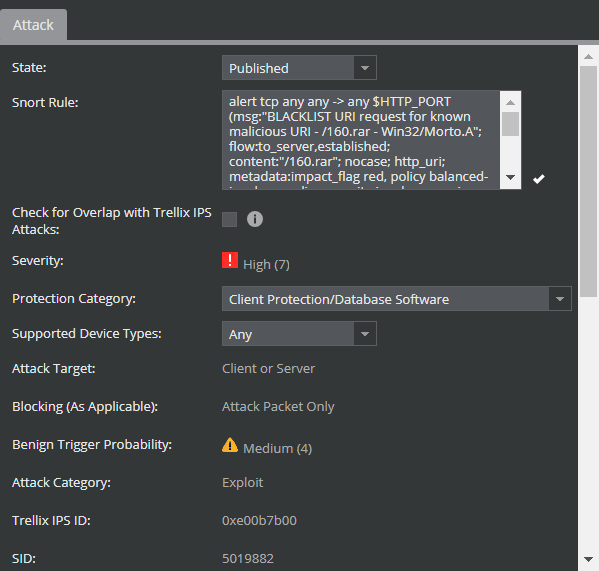Switch to the Attack tab
This screenshot has height=571, width=599.
click(33, 25)
